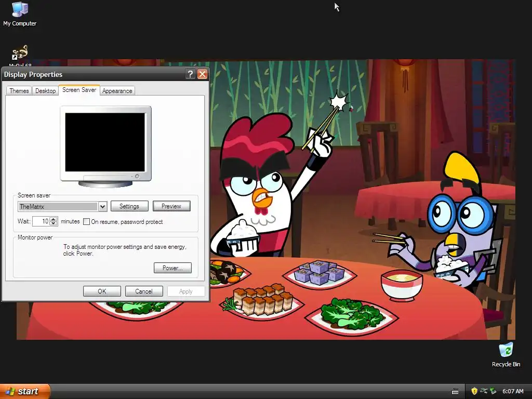Screen dimensions: 532x399
Task: Switch to the Appearance tab
Action: pos(117,90)
